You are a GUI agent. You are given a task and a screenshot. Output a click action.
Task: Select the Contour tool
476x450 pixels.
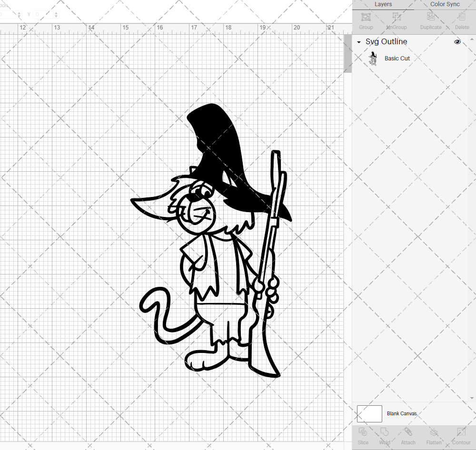coord(461,435)
